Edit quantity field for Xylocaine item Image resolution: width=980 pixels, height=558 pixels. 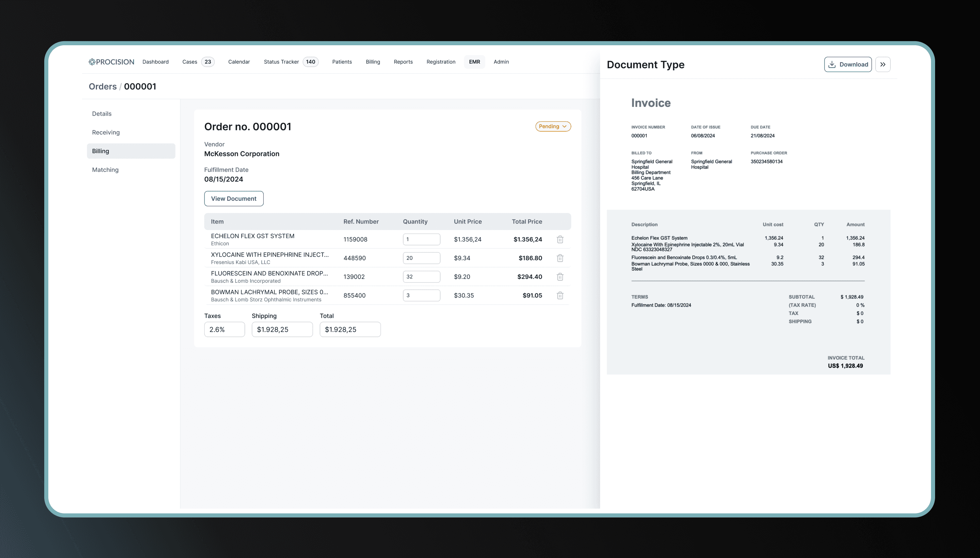click(421, 258)
